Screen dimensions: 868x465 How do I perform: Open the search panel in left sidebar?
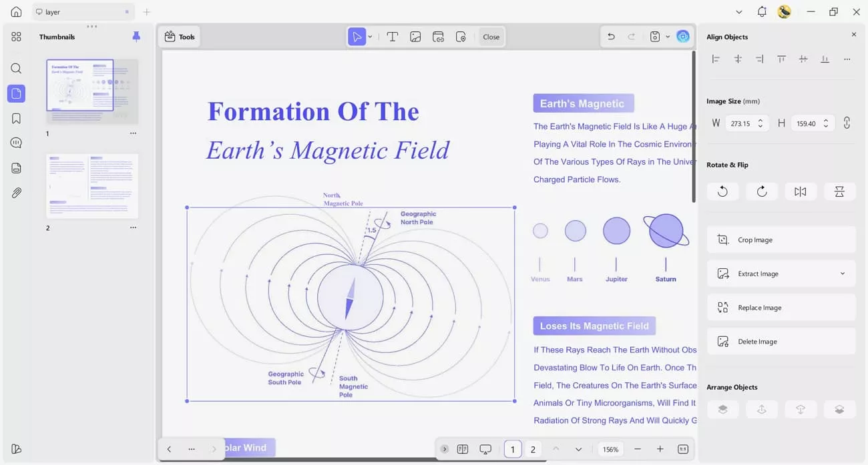16,68
